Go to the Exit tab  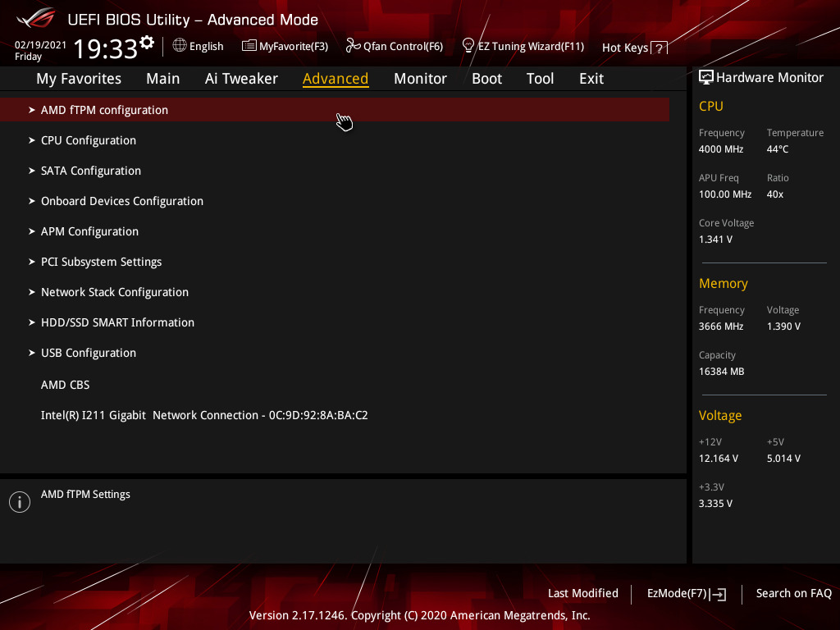click(591, 79)
